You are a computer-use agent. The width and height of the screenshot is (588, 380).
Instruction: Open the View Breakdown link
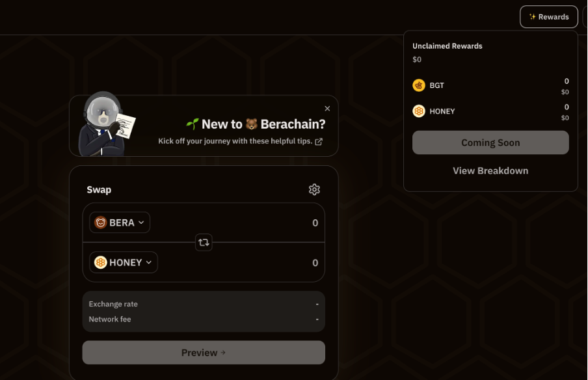[490, 170]
